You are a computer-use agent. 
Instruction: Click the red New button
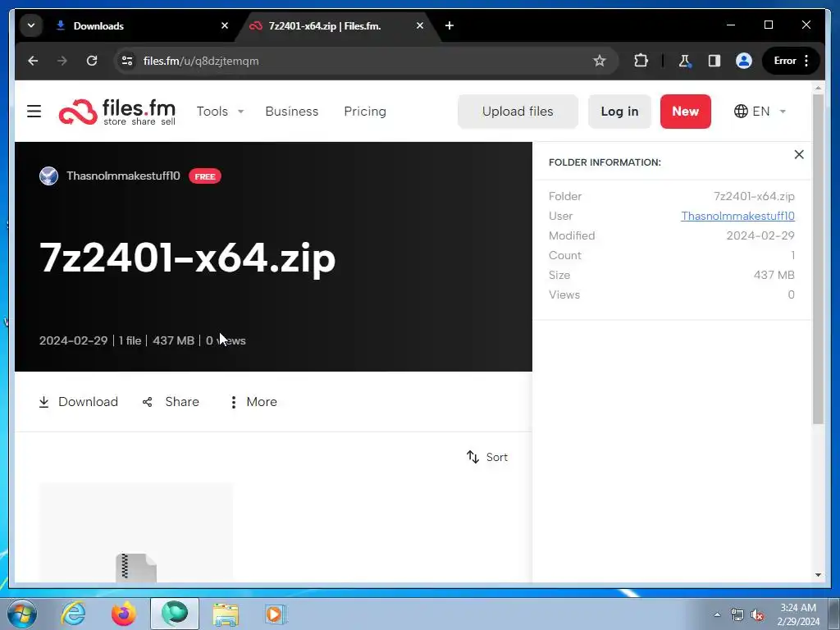click(x=685, y=112)
